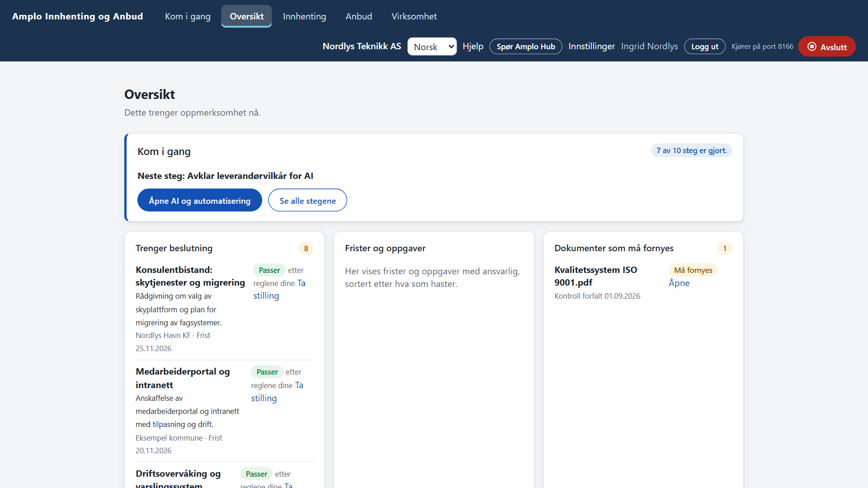Viewport: 868px width, 488px height.
Task: Click Spør Amplo Hub button
Action: point(526,47)
